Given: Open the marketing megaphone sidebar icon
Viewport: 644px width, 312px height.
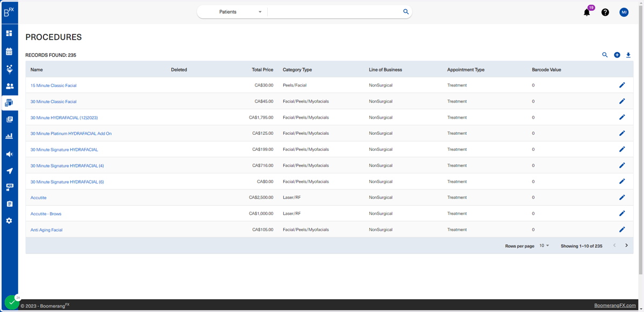Looking at the screenshot, I should point(9,154).
